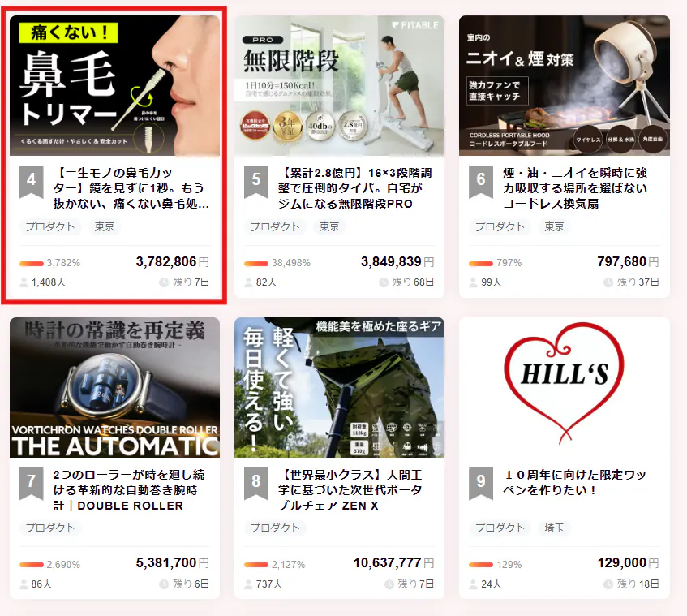Select 東京 tag on the コードレス換気扇 card

click(x=554, y=226)
